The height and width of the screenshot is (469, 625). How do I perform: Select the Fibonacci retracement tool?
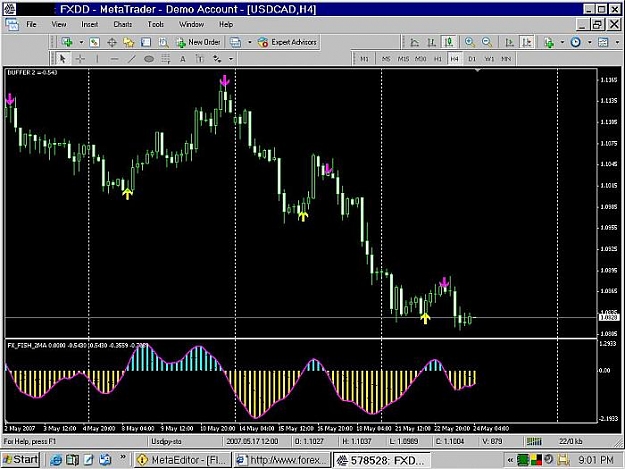[166, 59]
